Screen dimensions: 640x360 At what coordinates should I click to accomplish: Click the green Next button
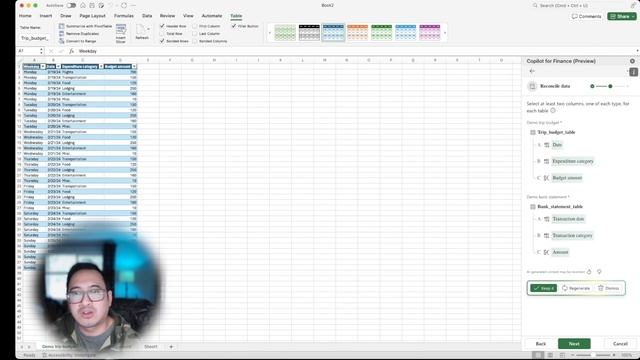[x=574, y=344]
